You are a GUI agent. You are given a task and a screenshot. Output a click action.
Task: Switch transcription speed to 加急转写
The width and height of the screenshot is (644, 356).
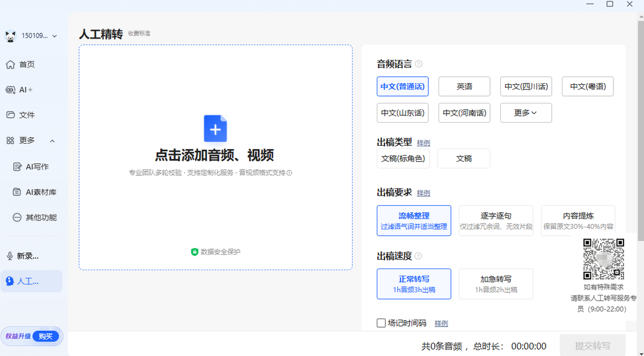[495, 284]
